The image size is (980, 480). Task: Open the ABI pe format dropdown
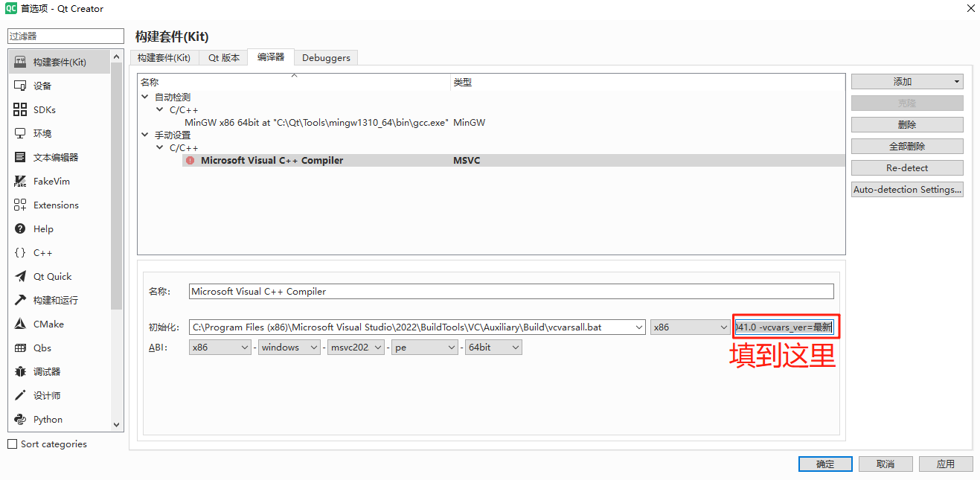424,348
